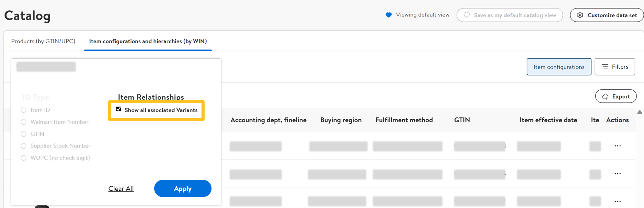Open the third row's three-dot actions menu
This screenshot has width=644, height=208.
618,201
